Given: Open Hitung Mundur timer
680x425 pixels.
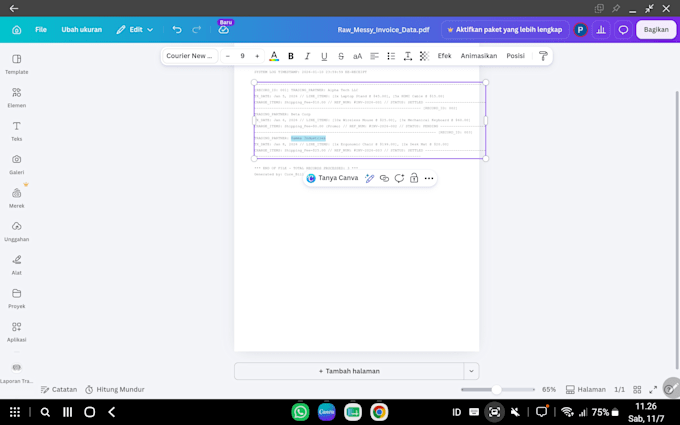Looking at the screenshot, I should [x=114, y=389].
